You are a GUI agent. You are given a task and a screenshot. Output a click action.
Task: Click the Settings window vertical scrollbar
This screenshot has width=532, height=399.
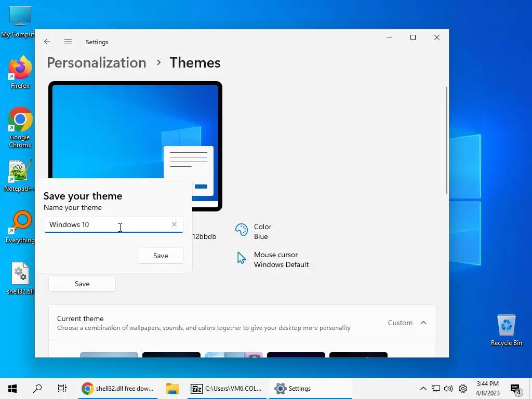[446, 140]
